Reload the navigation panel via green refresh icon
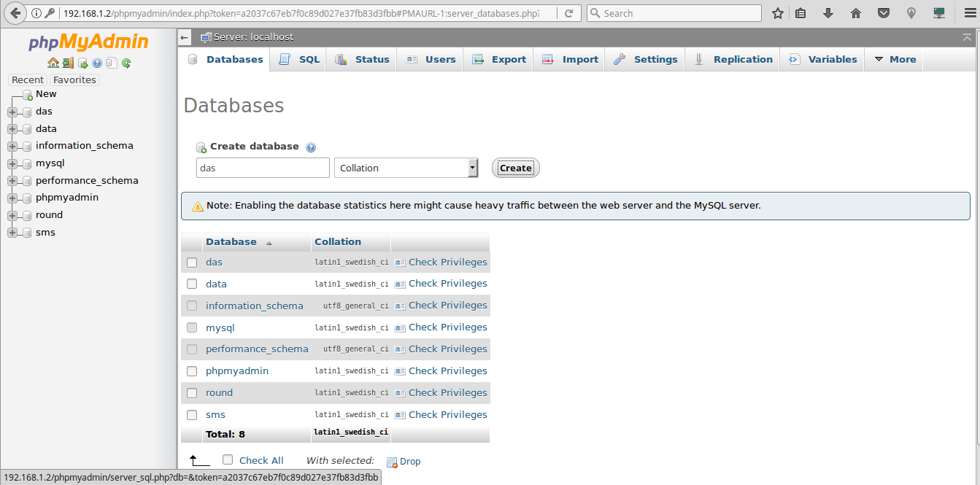This screenshot has height=485, width=980. (x=126, y=63)
